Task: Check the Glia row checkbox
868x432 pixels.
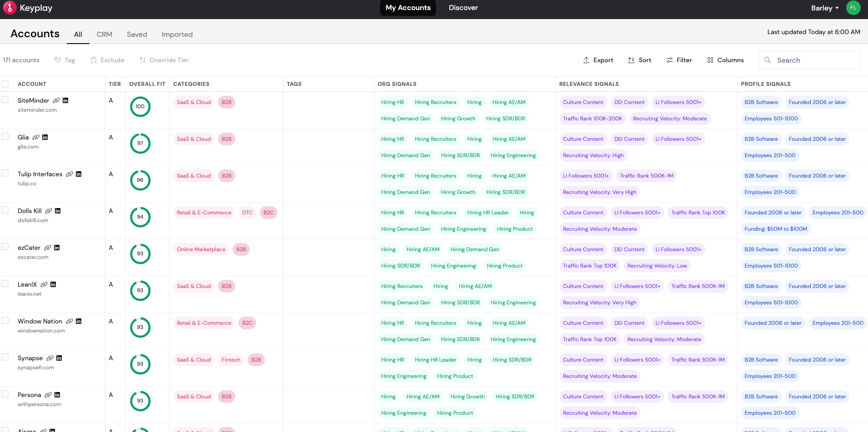Action: (5, 136)
